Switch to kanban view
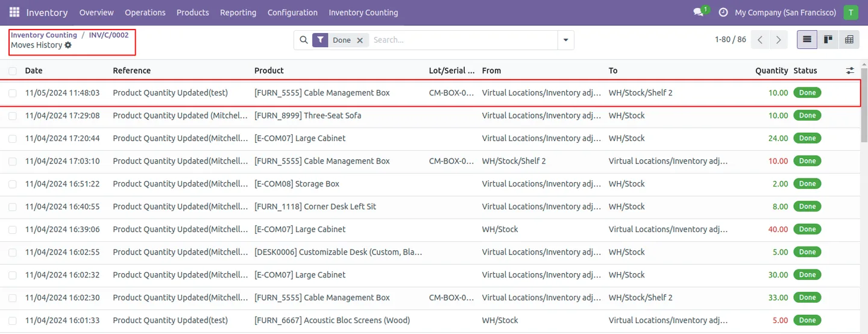 (x=828, y=40)
